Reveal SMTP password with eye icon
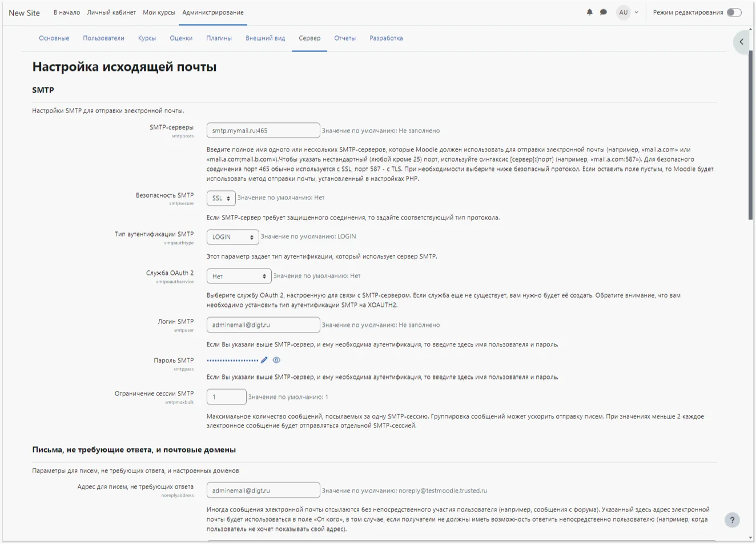The image size is (756, 544). [276, 360]
